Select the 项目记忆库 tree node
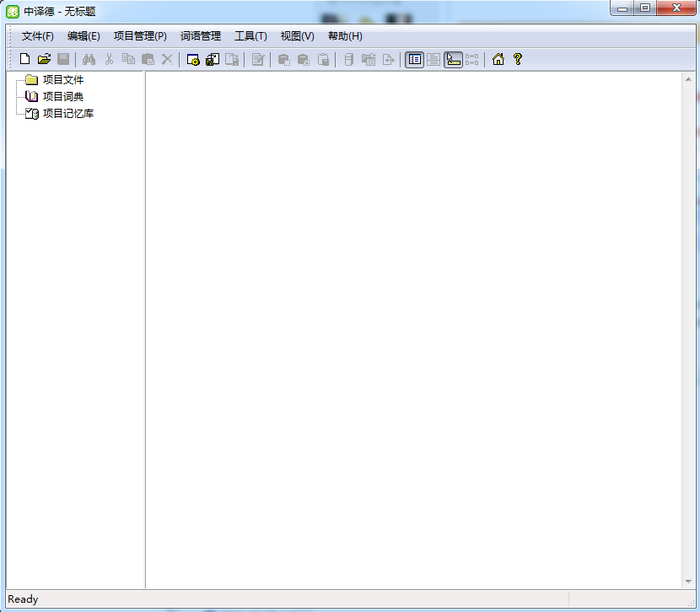Screen dimensions: 700x612 point(67,114)
